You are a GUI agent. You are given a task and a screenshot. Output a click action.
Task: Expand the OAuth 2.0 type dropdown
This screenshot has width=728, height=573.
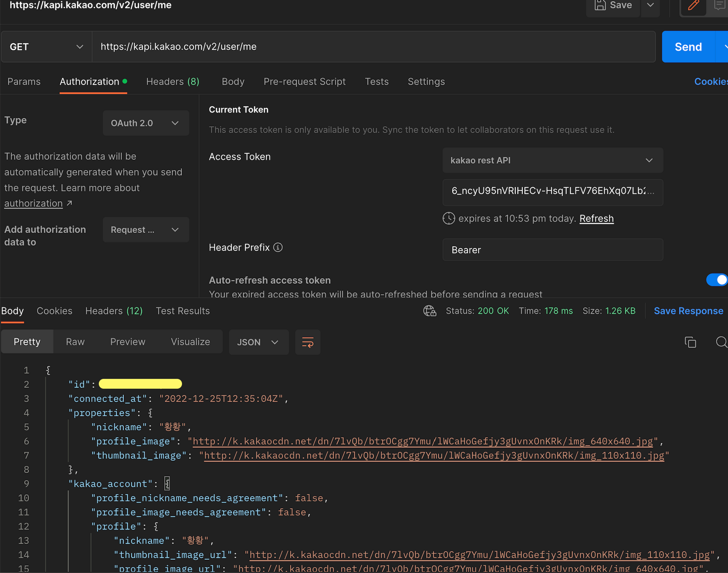click(x=146, y=123)
